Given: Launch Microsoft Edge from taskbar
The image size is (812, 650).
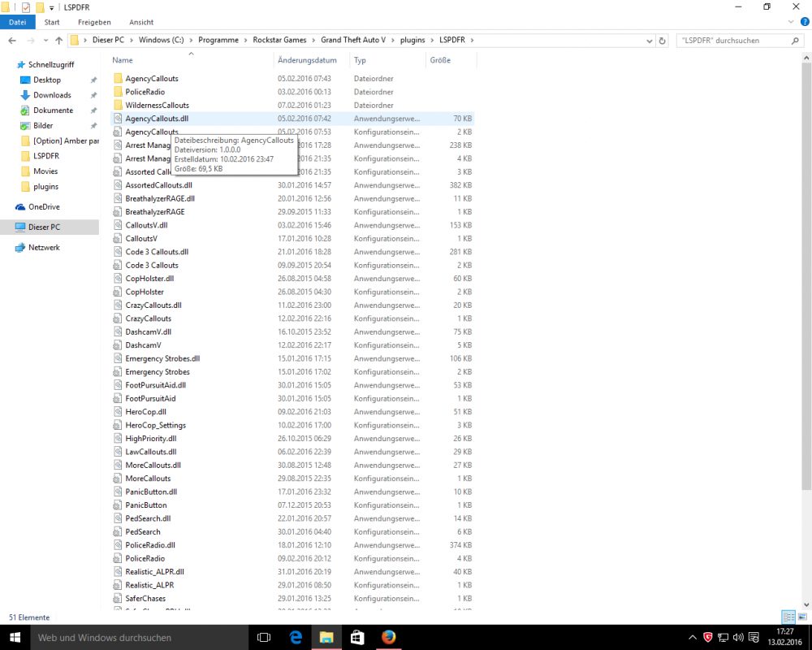Looking at the screenshot, I should pyautogui.click(x=296, y=638).
